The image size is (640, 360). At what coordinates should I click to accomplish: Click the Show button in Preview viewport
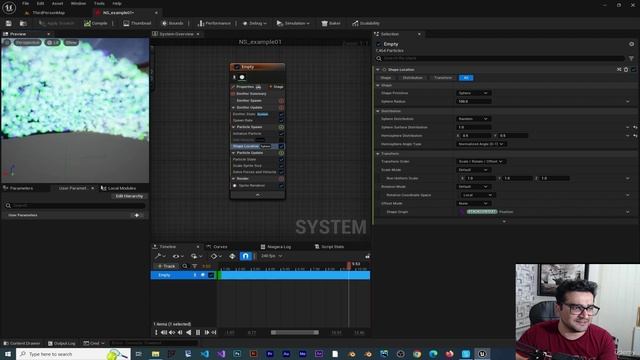[71, 42]
